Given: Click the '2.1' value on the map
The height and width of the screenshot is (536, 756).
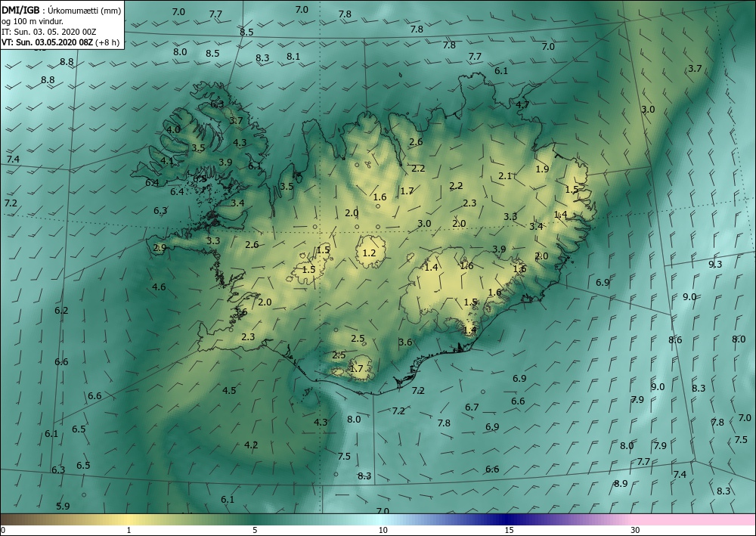Looking at the screenshot, I should click(505, 176).
